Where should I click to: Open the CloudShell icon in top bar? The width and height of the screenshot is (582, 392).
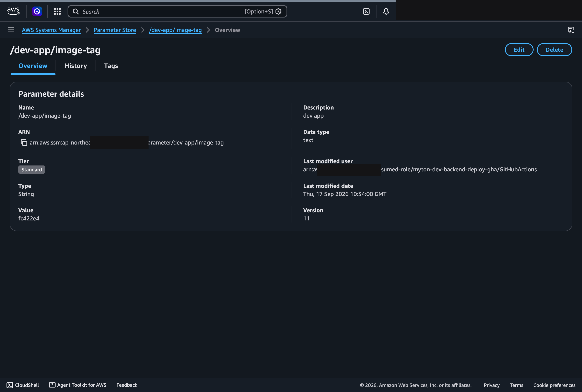click(366, 11)
